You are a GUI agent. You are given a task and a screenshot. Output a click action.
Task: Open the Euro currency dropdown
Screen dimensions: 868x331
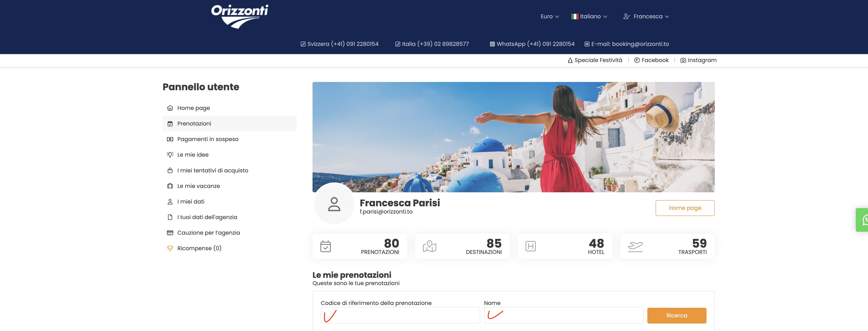[550, 17]
